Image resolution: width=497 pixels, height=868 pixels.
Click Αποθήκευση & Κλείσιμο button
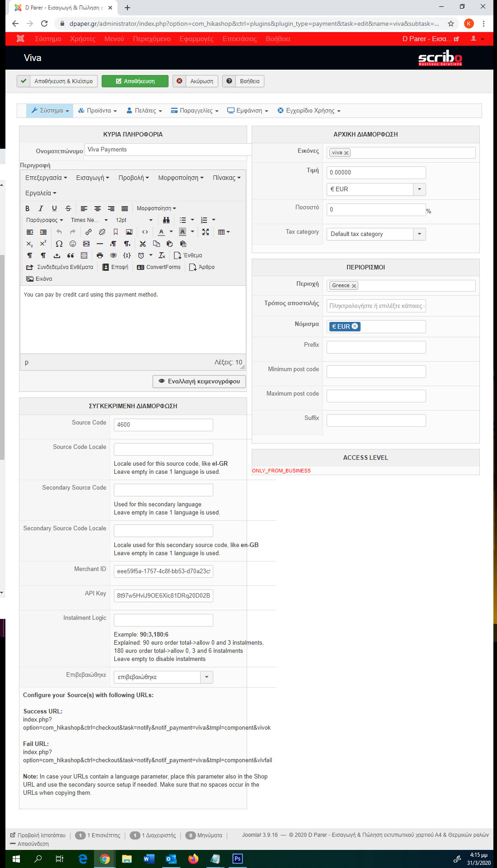[57, 81]
